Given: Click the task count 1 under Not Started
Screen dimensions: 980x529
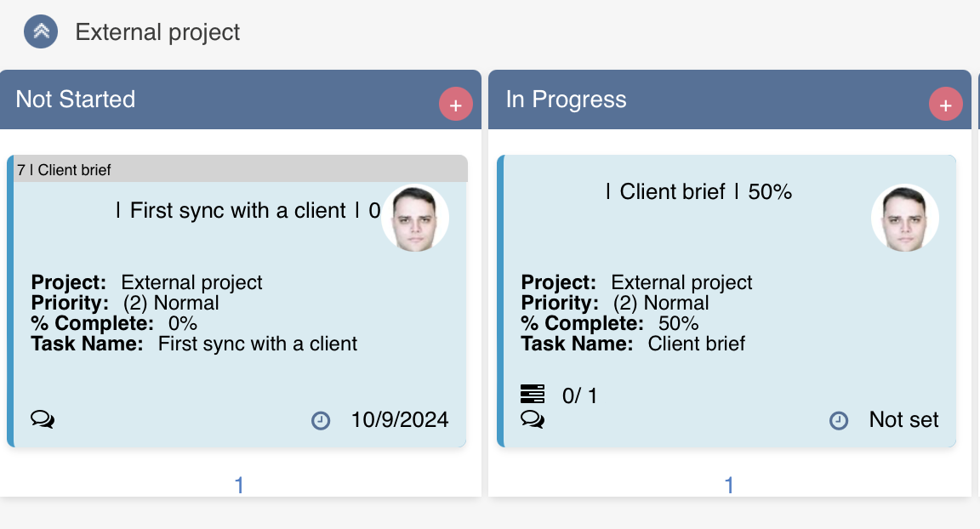Looking at the screenshot, I should (239, 484).
